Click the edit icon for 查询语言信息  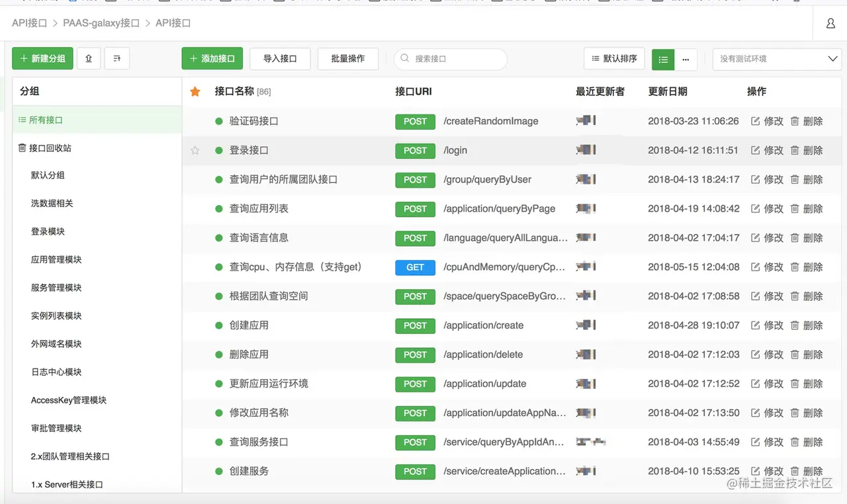(755, 237)
